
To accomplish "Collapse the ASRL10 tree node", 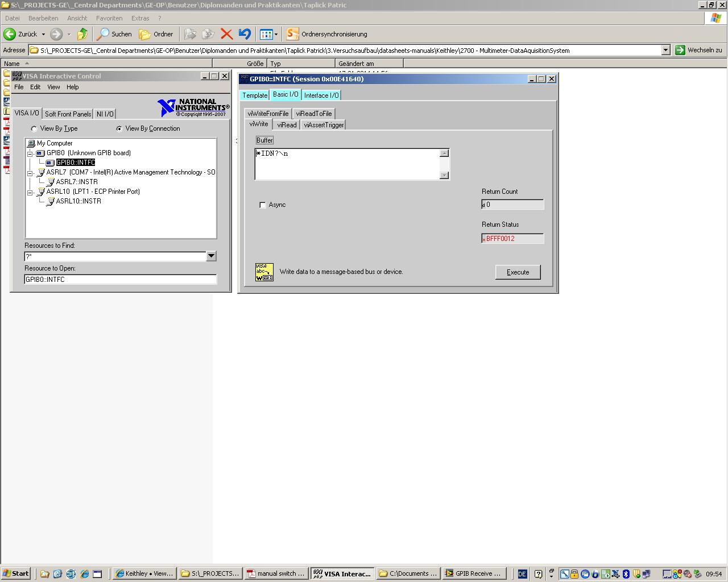I will pyautogui.click(x=30, y=192).
